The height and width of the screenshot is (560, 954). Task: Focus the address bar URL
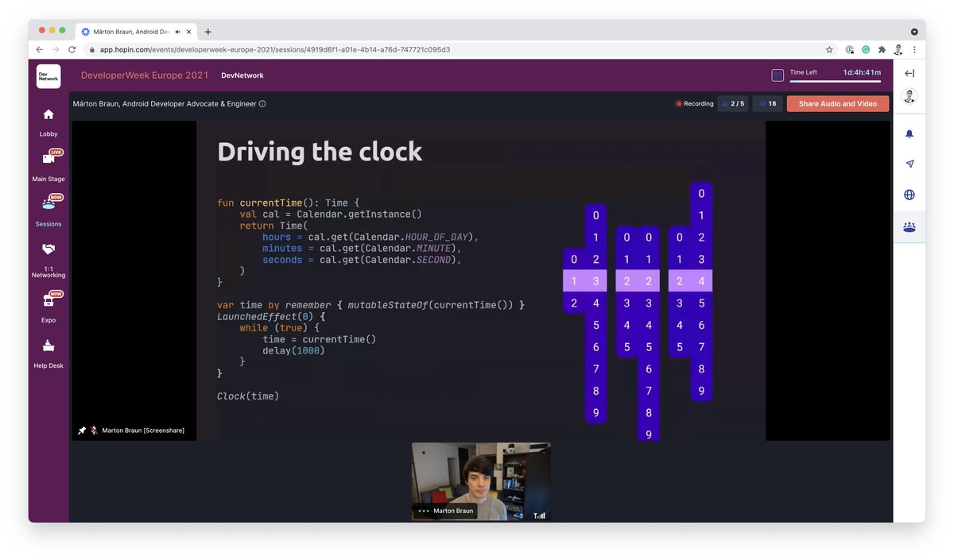point(274,49)
